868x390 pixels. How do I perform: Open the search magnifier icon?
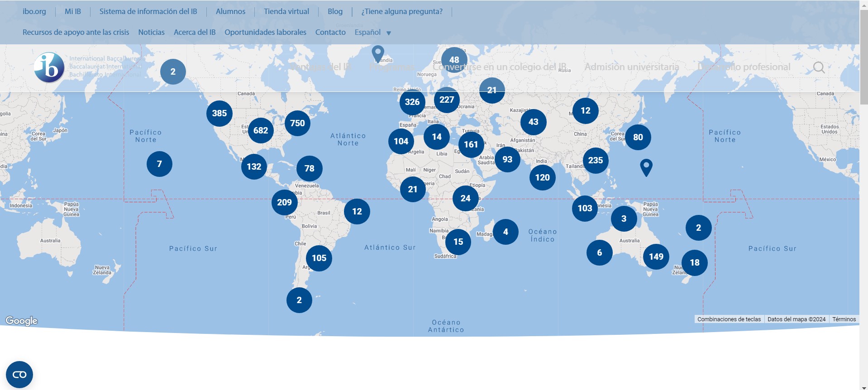819,67
